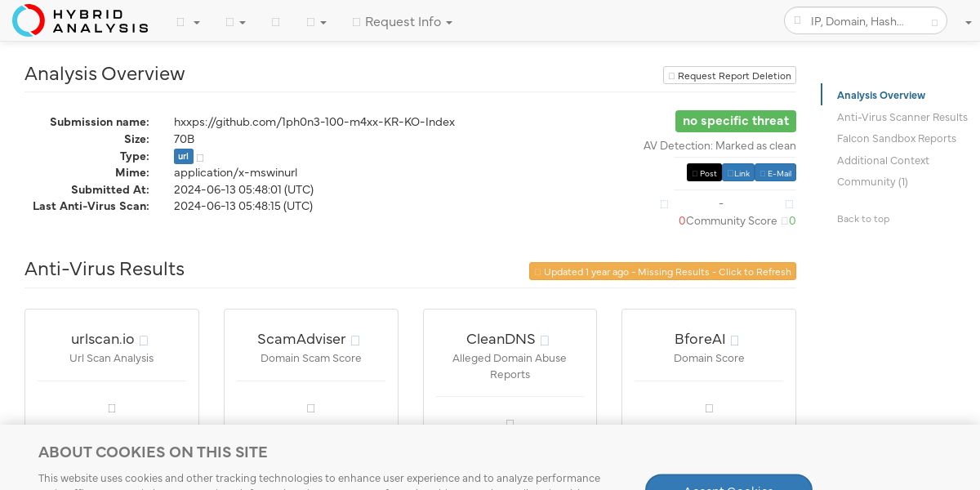
Task: Click the Analysis Overview page heading
Action: 105,73
